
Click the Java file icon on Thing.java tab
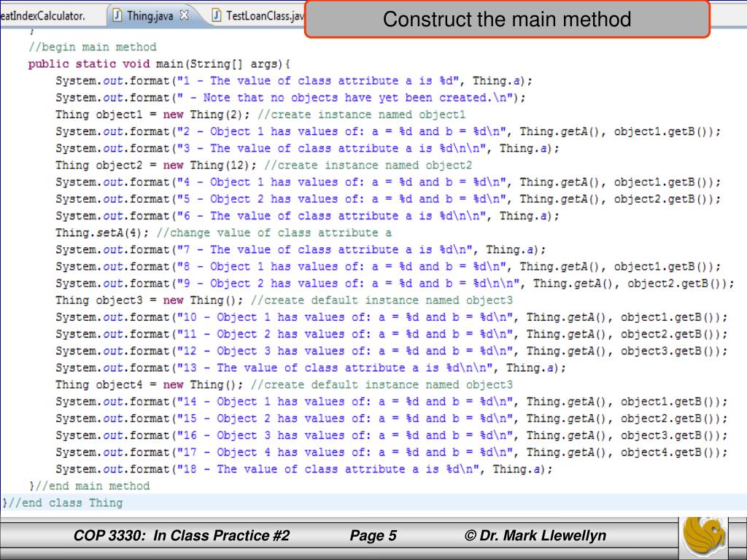pyautogui.click(x=117, y=16)
